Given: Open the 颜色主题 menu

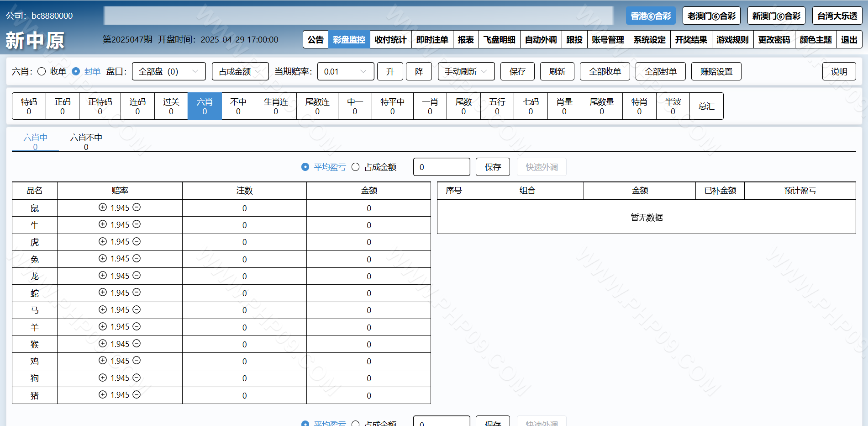Looking at the screenshot, I should (x=815, y=40).
